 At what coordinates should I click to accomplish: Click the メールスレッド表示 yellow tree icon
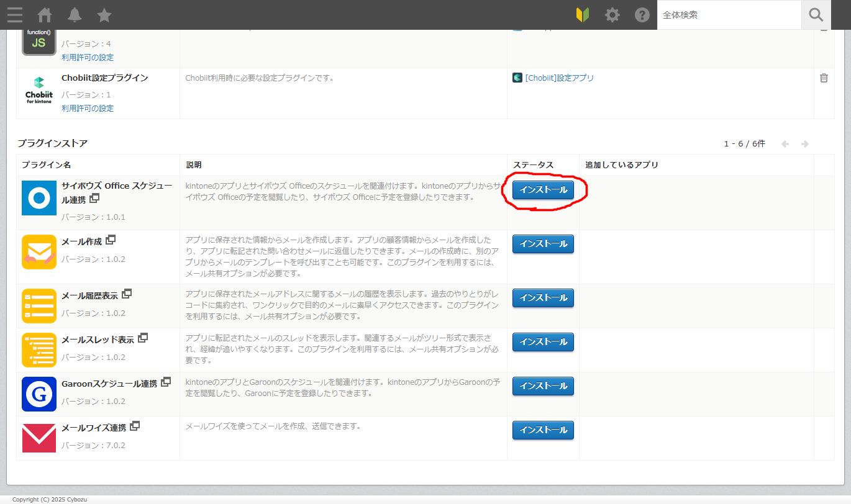(x=39, y=350)
